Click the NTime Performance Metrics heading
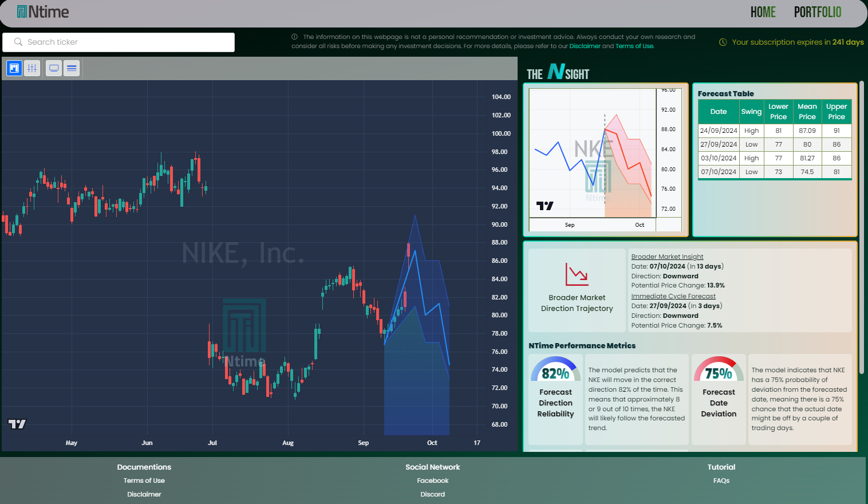Screen dimensions: 868x504 click(582, 346)
